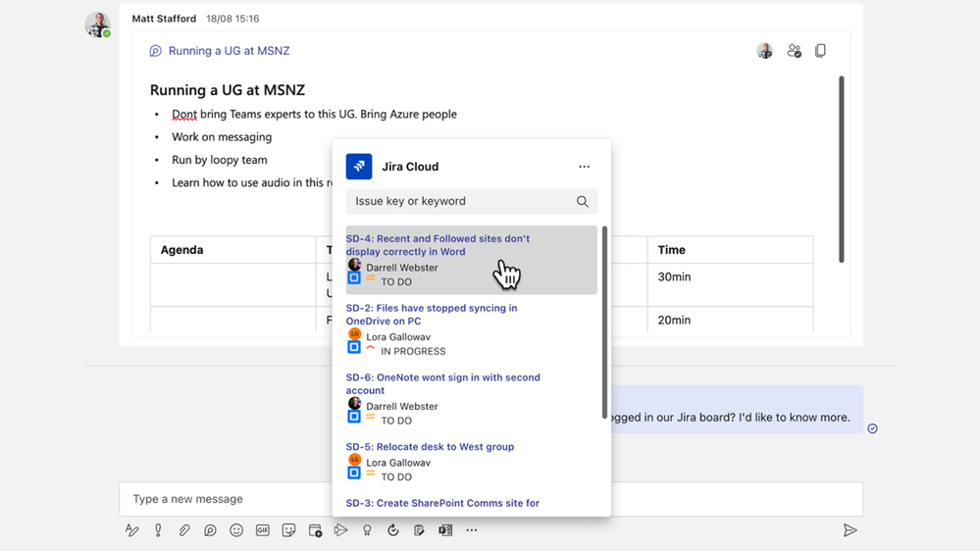This screenshot has width=980, height=551.
Task: Click the Agenda column header
Action: [181, 250]
